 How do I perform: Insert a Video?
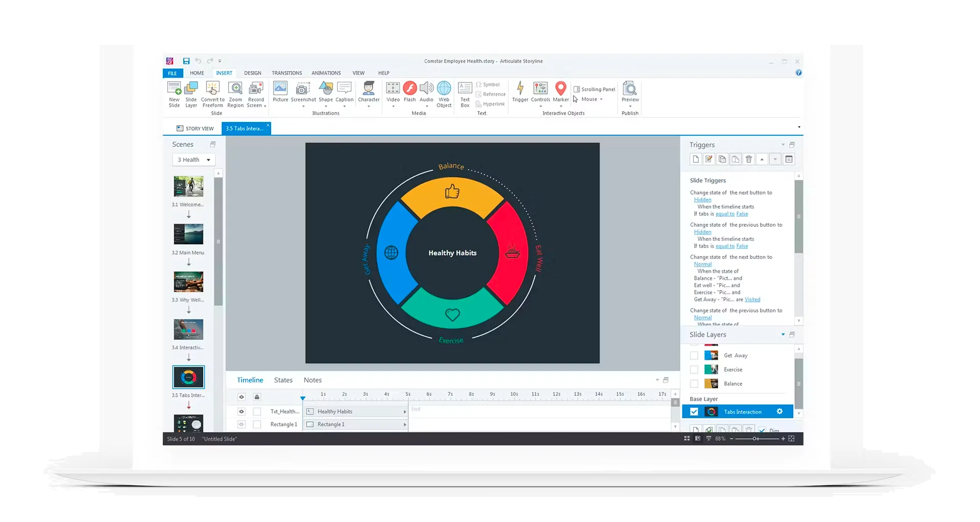tap(393, 94)
